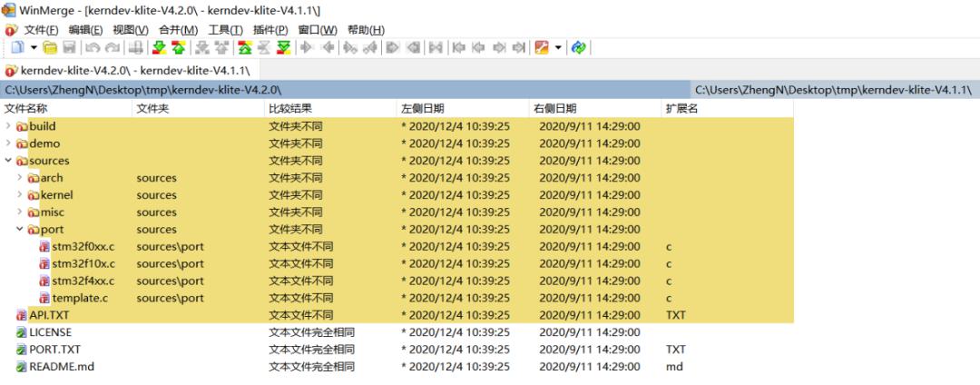Click the Copy all to right icon
Viewport: 980px width, 385px height.
(x=392, y=47)
